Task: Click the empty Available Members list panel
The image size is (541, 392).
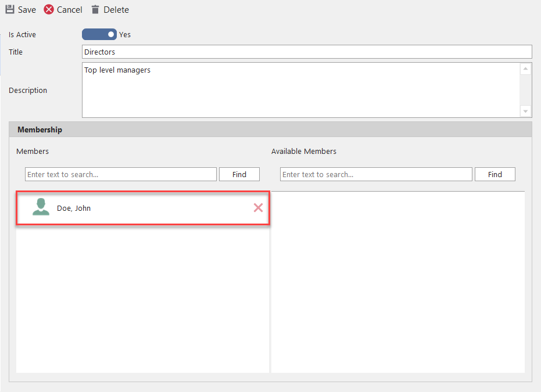Action: 398,282
